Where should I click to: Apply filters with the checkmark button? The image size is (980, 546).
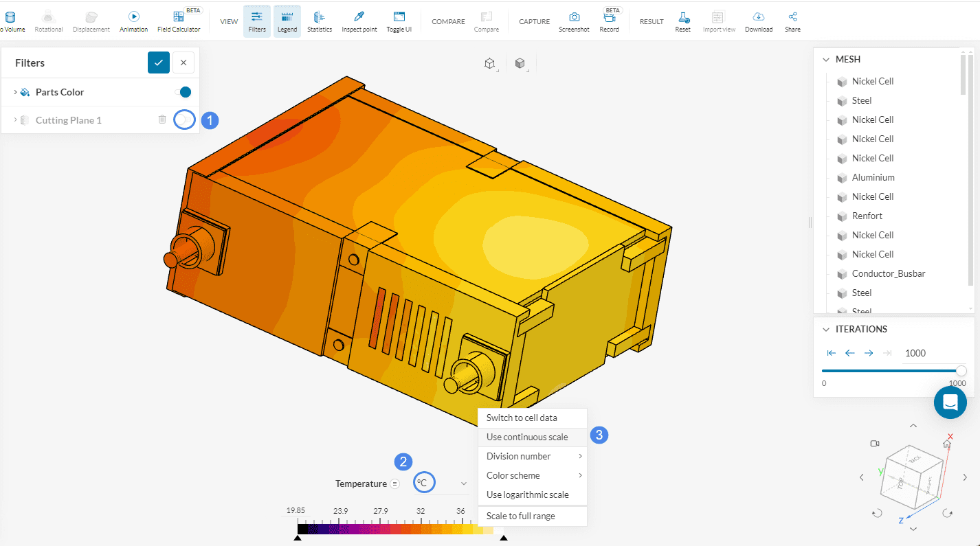[x=159, y=62]
